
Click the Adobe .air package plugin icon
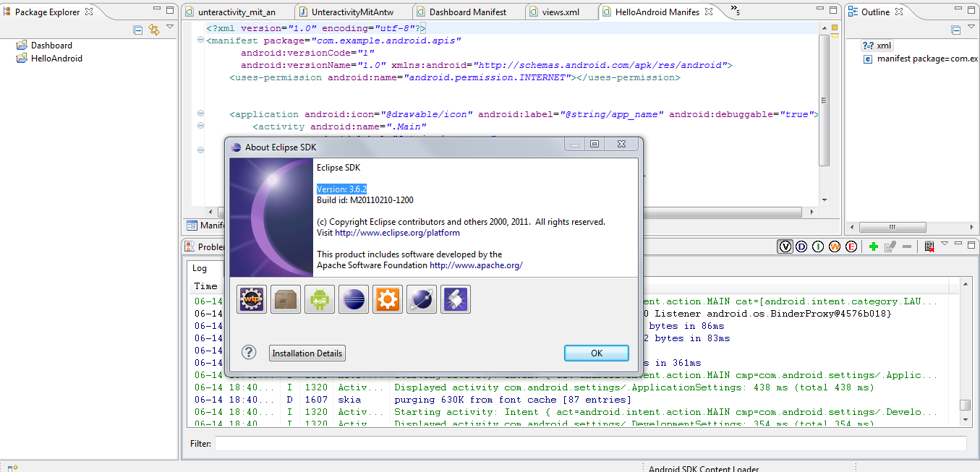286,299
